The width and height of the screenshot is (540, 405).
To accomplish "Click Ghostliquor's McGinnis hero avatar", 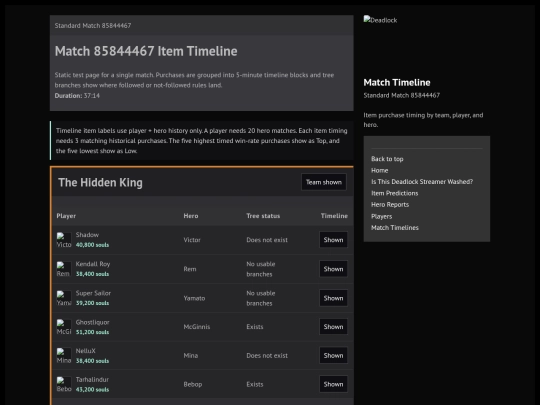I will tap(64, 327).
